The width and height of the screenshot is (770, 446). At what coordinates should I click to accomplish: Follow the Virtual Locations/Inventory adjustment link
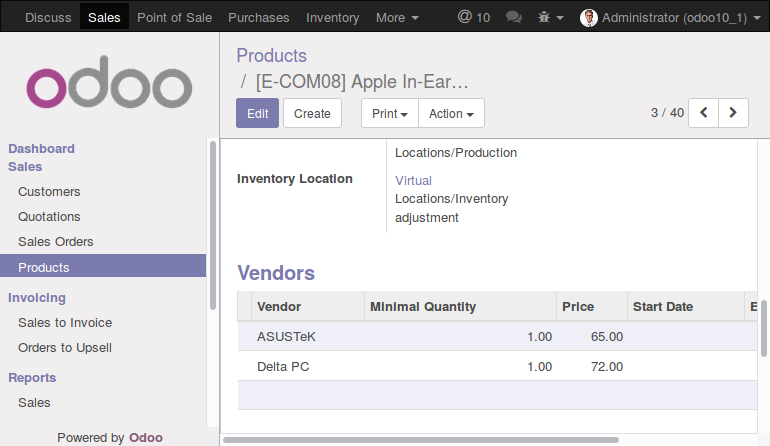tap(451, 199)
